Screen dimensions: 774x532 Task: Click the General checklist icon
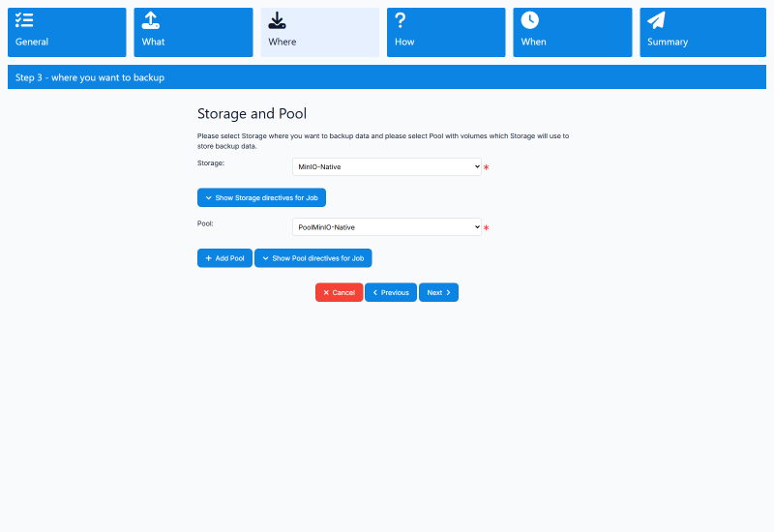click(24, 20)
